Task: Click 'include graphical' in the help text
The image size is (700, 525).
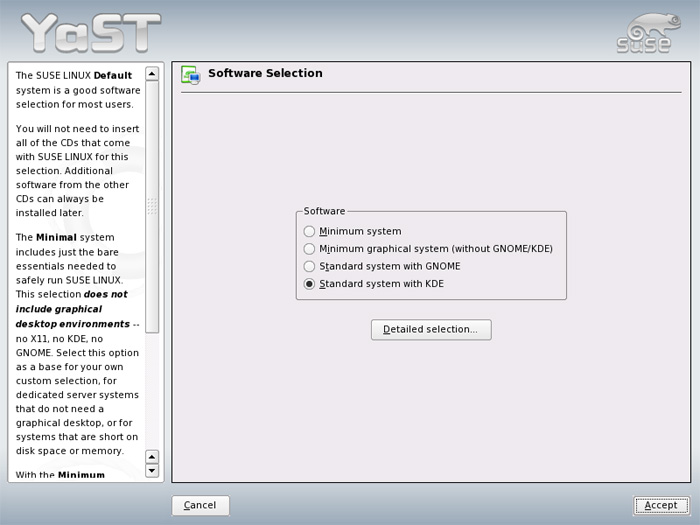Action: pyautogui.click(x=59, y=309)
